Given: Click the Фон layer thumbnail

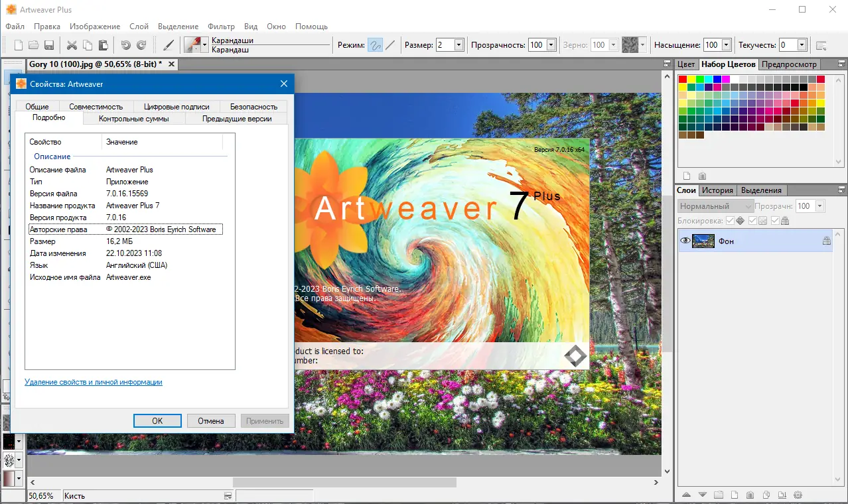Looking at the screenshot, I should click(703, 241).
